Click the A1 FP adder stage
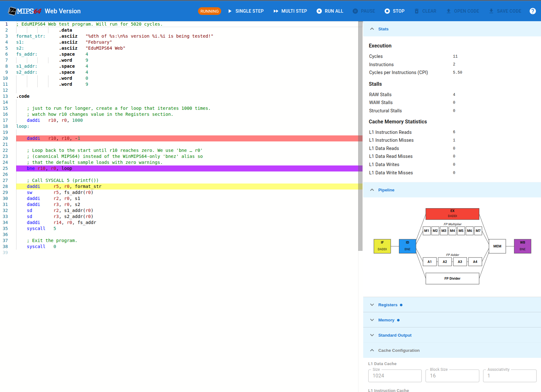Screen dimensions: 541x392 (430, 262)
